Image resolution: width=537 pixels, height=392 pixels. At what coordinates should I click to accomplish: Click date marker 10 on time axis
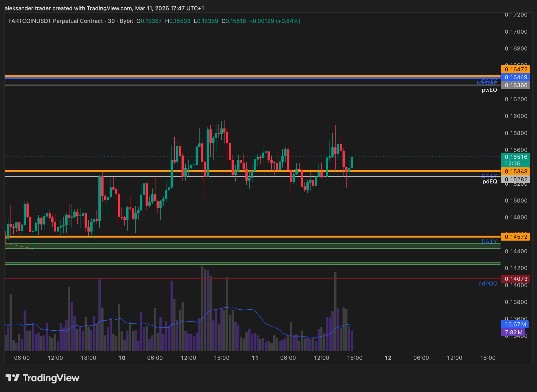coord(122,358)
